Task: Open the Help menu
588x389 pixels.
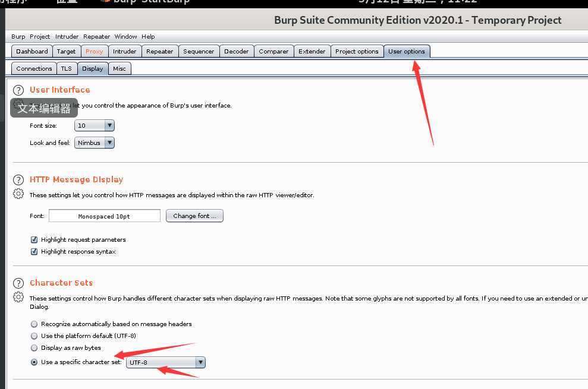Action: [148, 36]
